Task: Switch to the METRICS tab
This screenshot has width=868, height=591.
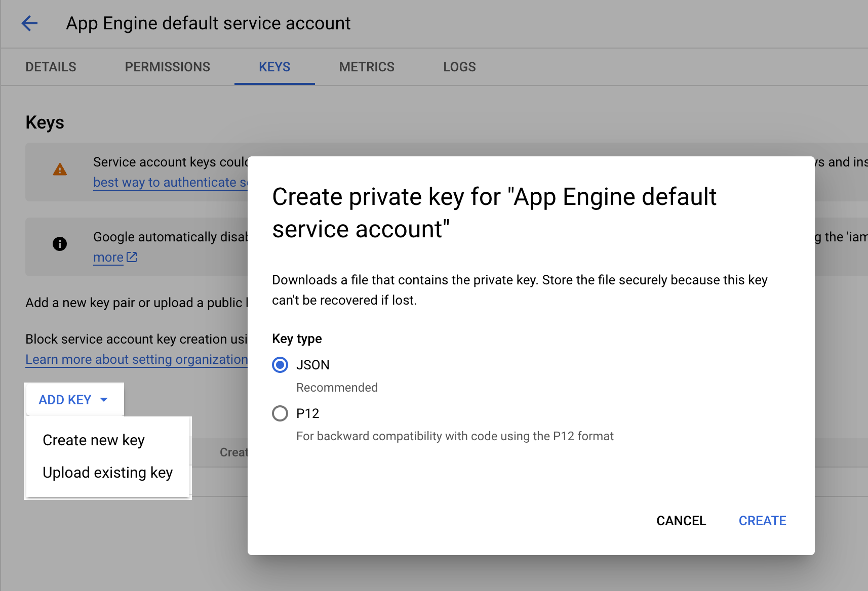Action: coord(367,67)
